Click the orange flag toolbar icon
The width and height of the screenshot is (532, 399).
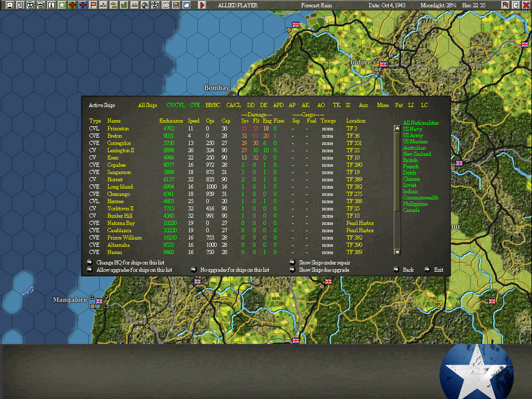(93, 5)
